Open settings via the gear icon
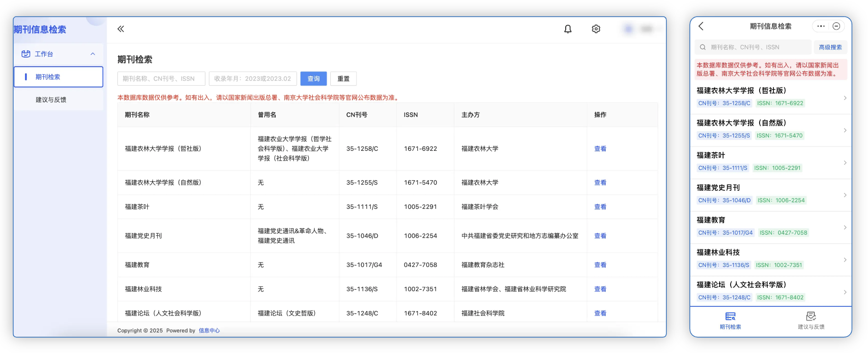 pyautogui.click(x=596, y=29)
